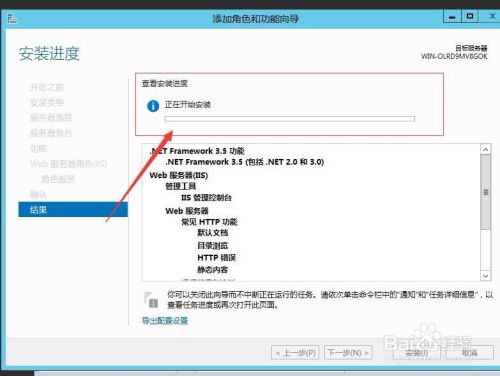Click the 上一步(P) button

(x=295, y=352)
